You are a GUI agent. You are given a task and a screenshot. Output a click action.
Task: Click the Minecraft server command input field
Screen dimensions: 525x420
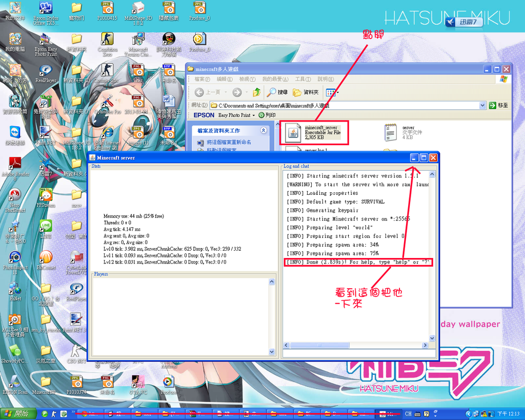coord(359,353)
